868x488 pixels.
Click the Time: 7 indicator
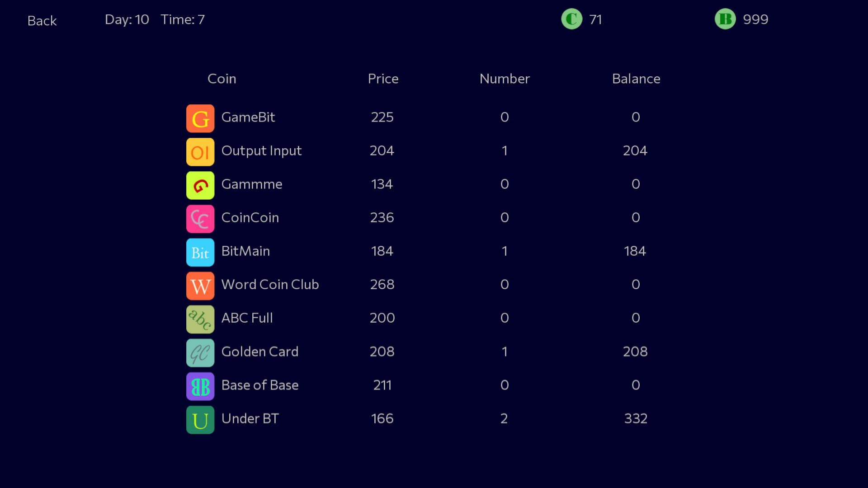pyautogui.click(x=183, y=19)
